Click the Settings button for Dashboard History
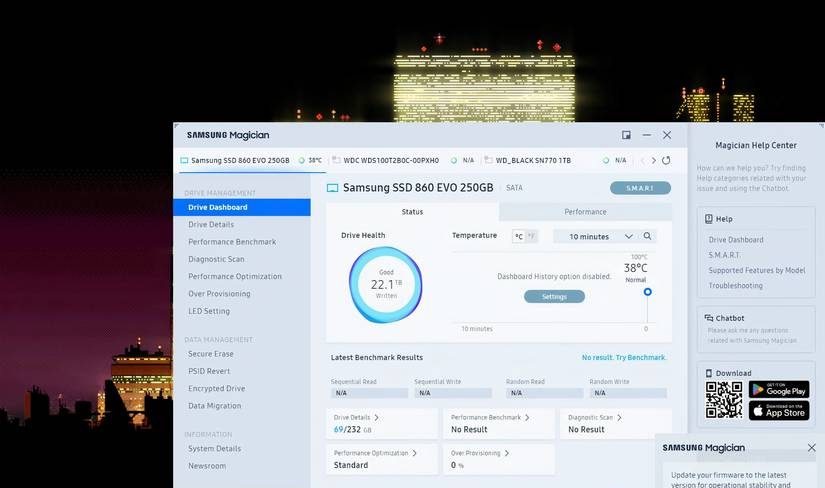Screen dimensions: 825x488 (x=554, y=297)
